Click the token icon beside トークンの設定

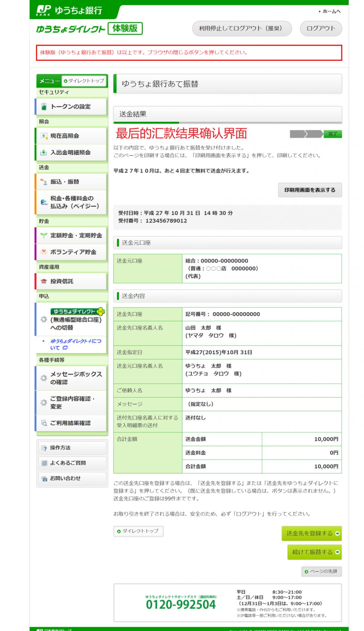coord(44,107)
